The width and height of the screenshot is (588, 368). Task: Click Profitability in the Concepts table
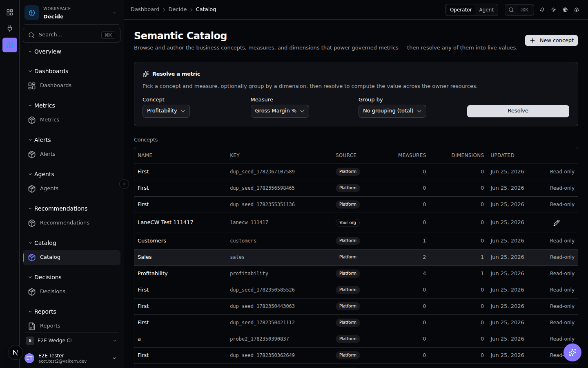point(153,274)
